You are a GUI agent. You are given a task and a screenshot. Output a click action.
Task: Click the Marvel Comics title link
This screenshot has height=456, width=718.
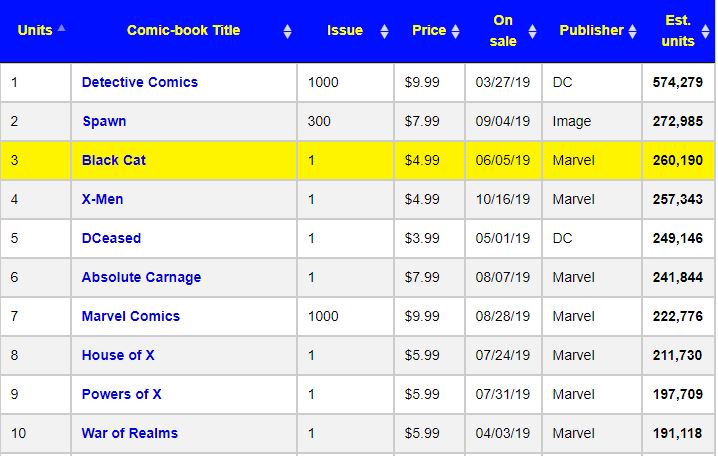pyautogui.click(x=131, y=316)
